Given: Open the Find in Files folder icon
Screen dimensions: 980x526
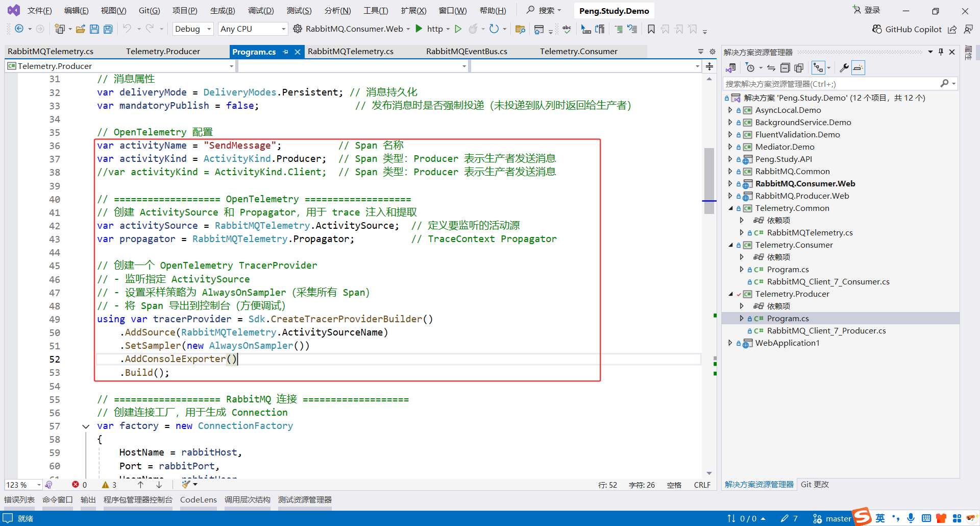Looking at the screenshot, I should 520,29.
